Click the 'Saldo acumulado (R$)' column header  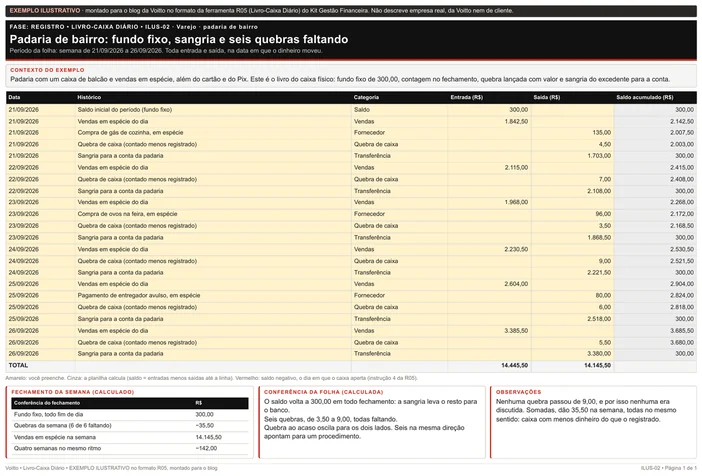[x=645, y=97]
